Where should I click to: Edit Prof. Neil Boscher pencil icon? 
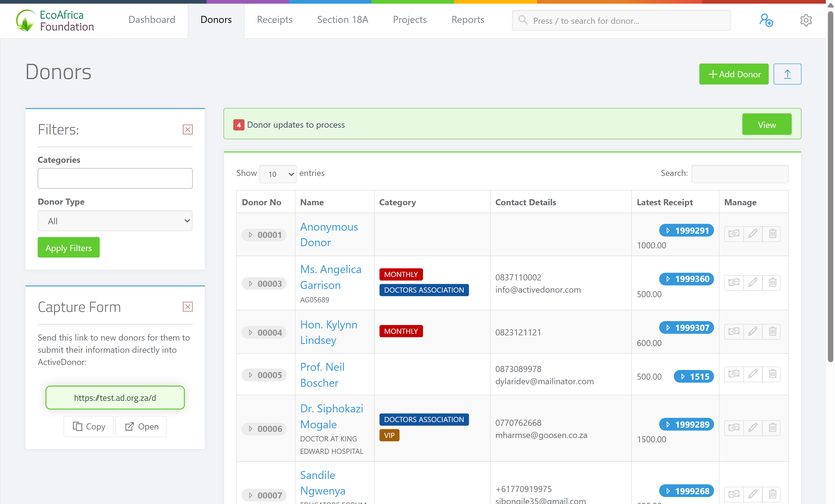[x=753, y=374]
